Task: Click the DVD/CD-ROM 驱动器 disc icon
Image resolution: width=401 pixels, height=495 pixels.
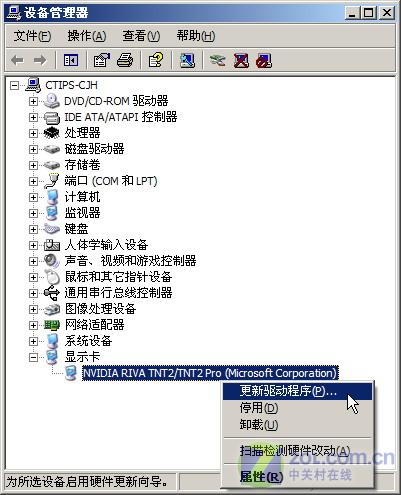Action: (x=52, y=101)
